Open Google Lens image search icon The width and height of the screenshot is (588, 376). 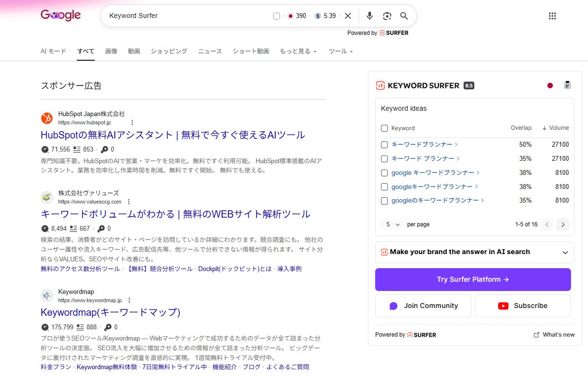tap(387, 16)
